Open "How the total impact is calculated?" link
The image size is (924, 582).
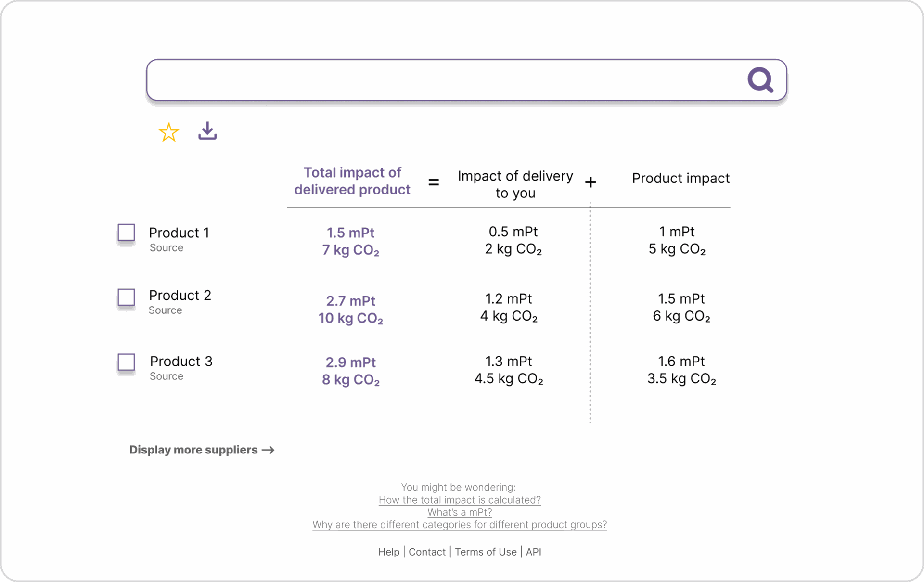click(x=460, y=500)
